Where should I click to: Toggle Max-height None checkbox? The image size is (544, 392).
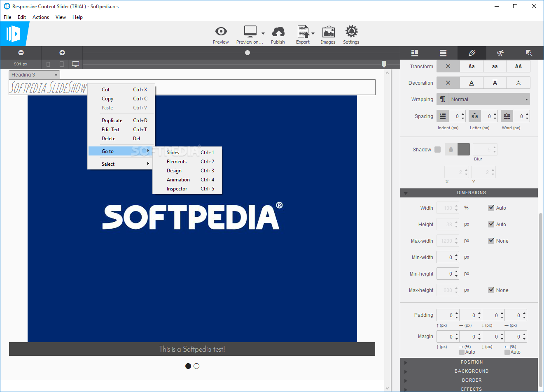(x=491, y=290)
